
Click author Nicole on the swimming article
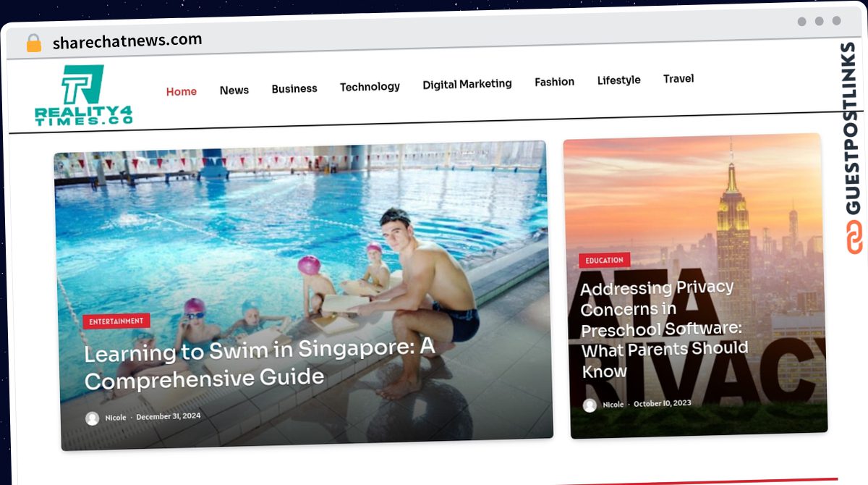pos(116,418)
